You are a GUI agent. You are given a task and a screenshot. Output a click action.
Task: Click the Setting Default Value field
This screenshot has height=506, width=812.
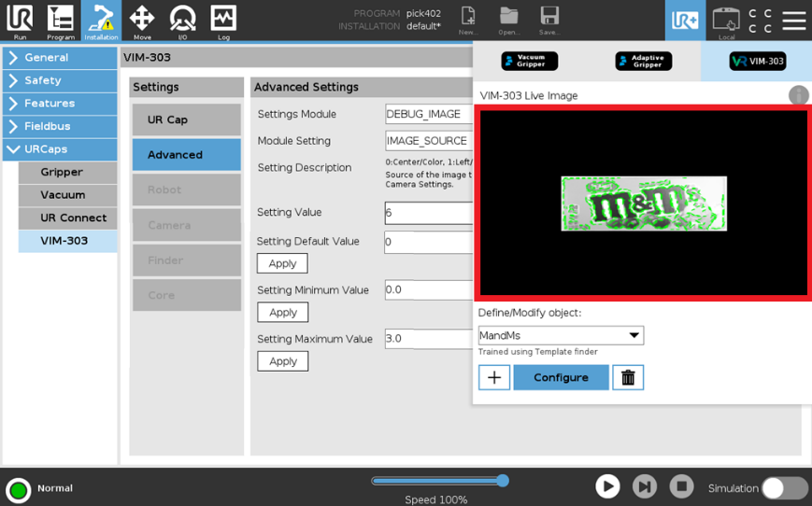pyautogui.click(x=428, y=242)
